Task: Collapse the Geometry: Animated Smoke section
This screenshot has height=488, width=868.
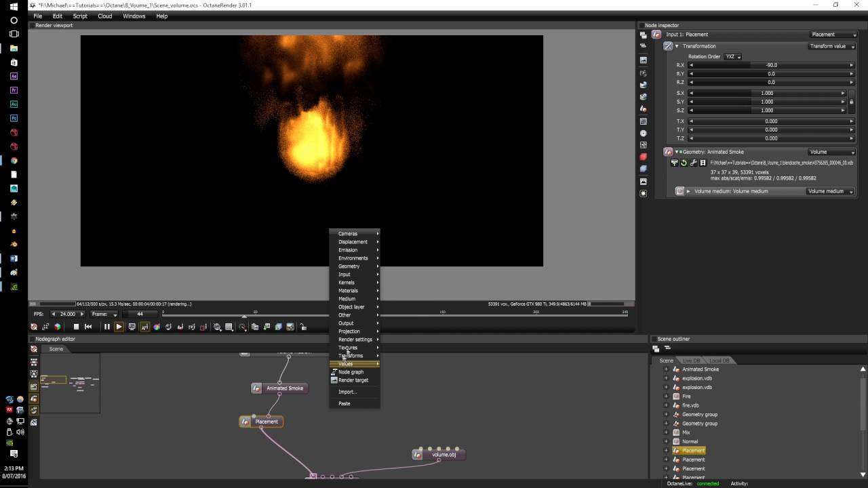Action: (x=677, y=152)
